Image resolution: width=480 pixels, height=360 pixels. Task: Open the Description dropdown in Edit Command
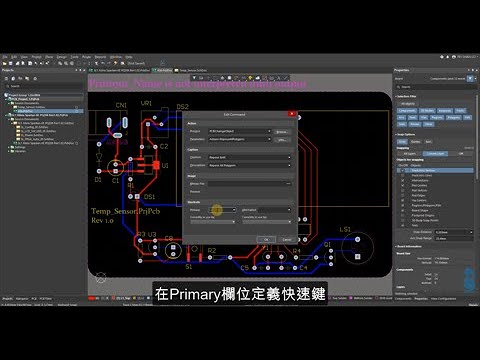pyautogui.click(x=289, y=165)
